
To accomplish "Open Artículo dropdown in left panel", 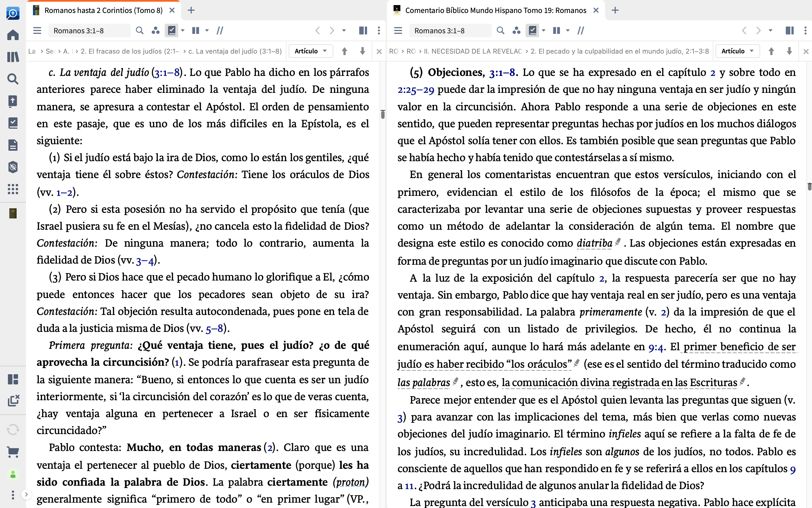I will coord(311,51).
